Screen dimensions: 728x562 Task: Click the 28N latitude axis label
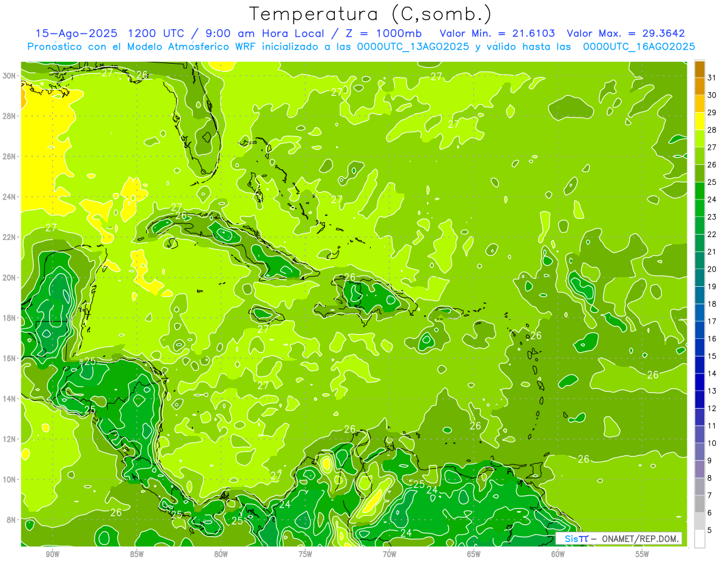tap(9, 116)
